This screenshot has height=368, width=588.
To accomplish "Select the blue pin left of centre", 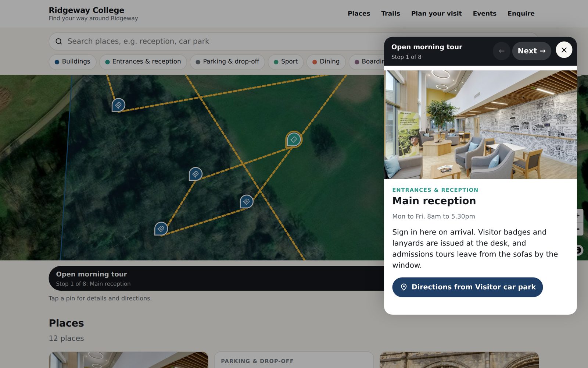I will pyautogui.click(x=196, y=174).
